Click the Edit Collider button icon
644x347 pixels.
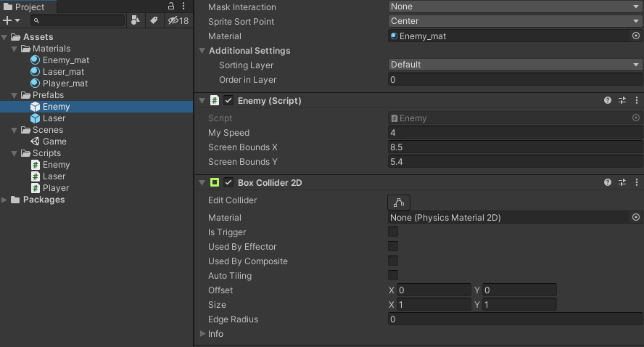(x=399, y=202)
